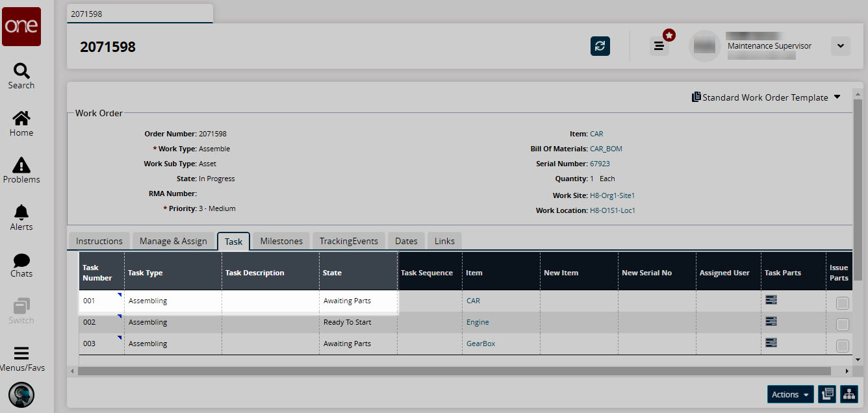Switch to the Dates tab

pos(406,241)
